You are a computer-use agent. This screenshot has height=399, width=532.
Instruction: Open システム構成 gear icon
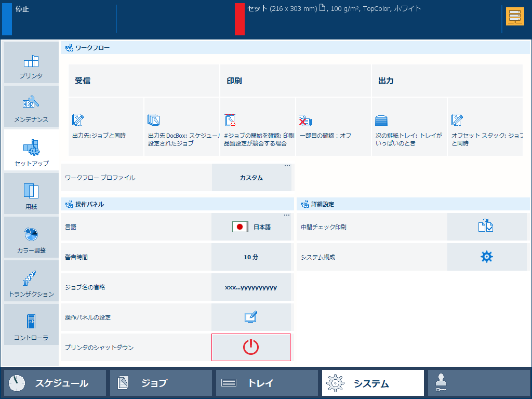click(x=486, y=257)
